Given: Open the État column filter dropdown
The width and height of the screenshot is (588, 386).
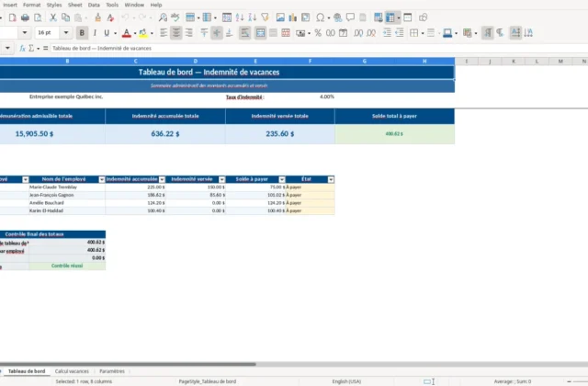Looking at the screenshot, I should coord(331,180).
